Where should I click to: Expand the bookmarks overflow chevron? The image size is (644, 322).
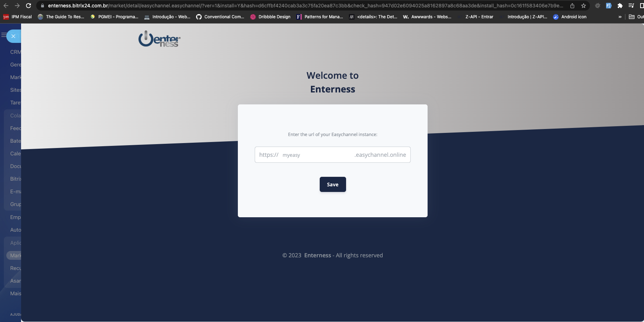(x=619, y=17)
